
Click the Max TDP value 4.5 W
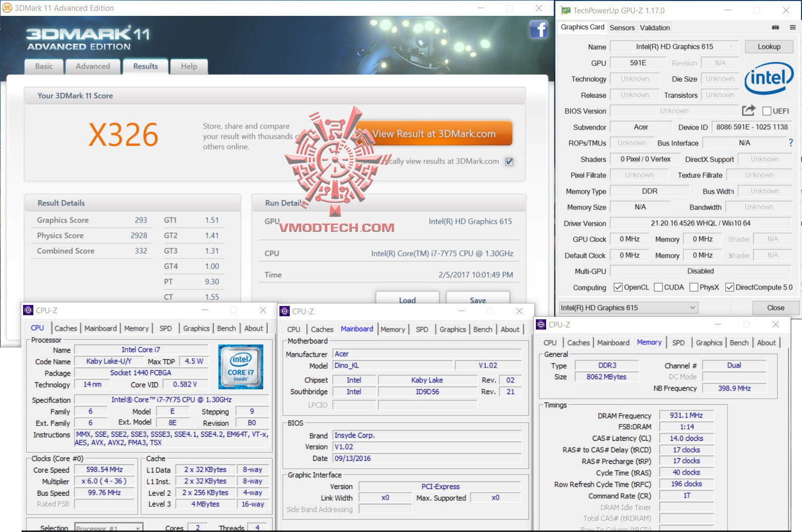coord(194,361)
